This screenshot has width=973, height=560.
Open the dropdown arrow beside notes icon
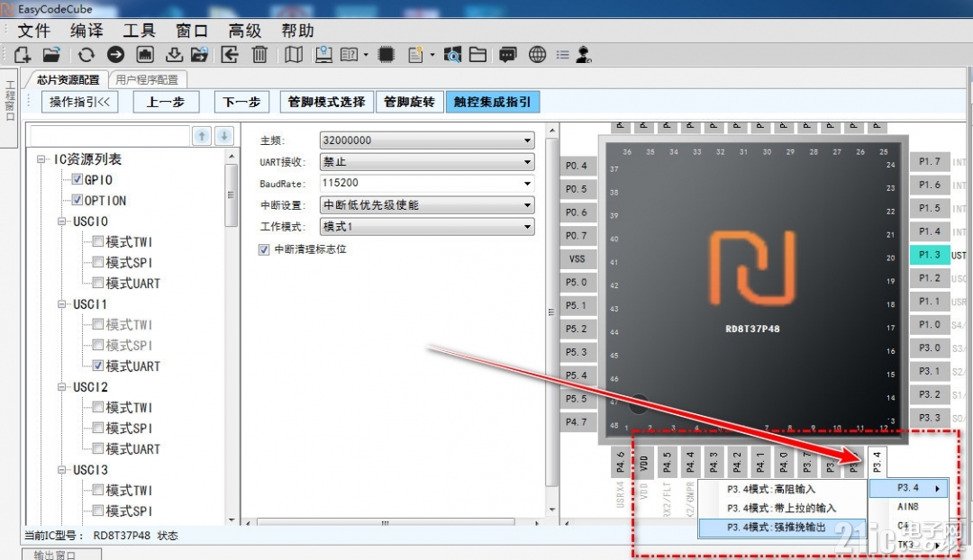432,55
